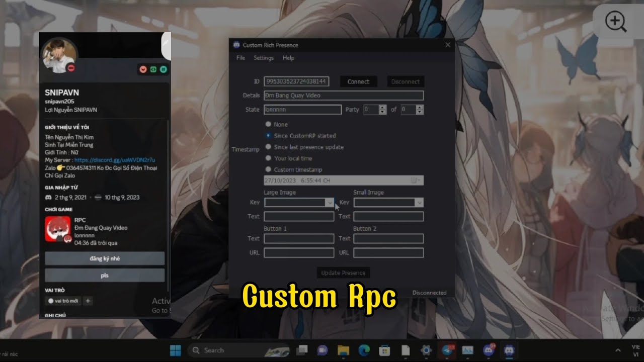Show hidden icons in the system tray
The image size is (644, 362).
[618, 350]
